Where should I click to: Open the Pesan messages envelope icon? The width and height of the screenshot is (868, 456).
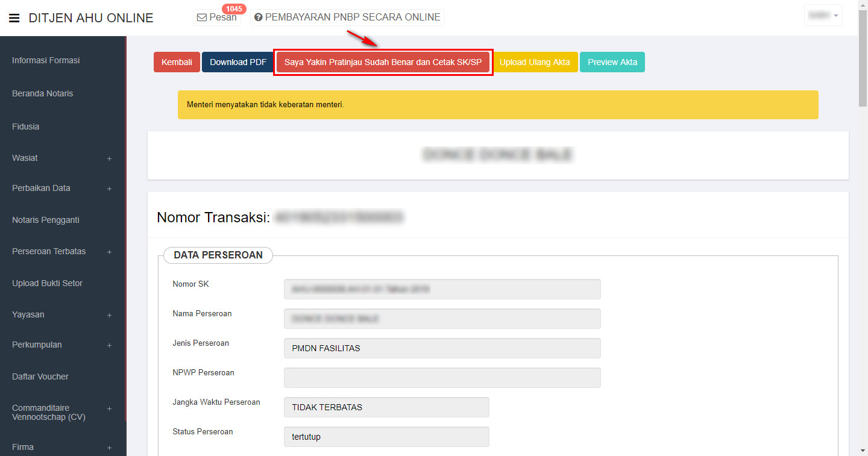[x=203, y=17]
